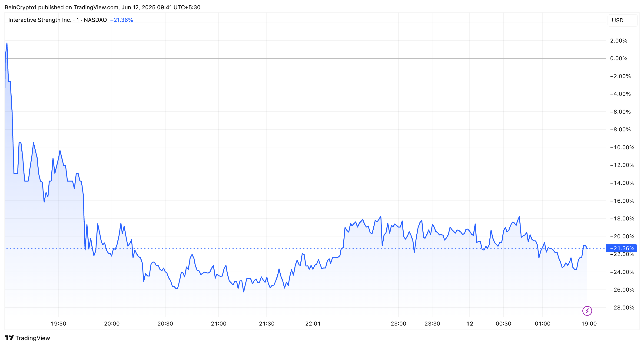Click the BeInCrypto1 published caption text
Screen dimensions: 644x346
(103, 7)
